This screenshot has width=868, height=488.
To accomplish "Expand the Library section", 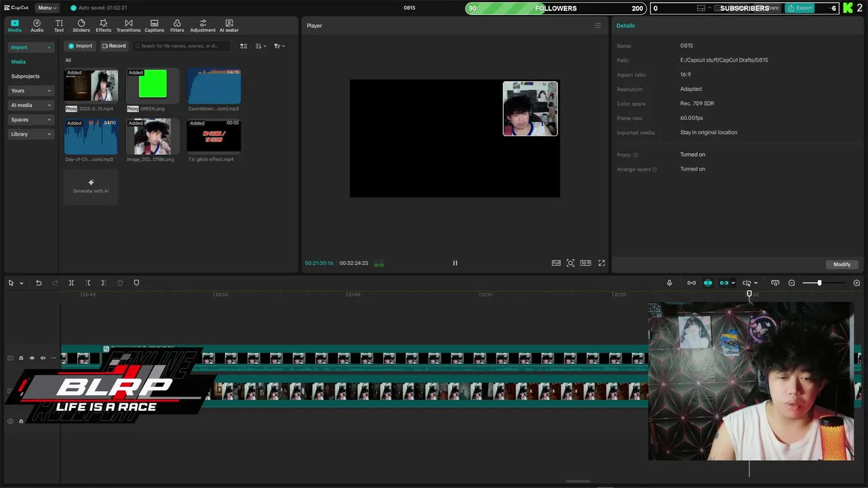I will 49,134.
